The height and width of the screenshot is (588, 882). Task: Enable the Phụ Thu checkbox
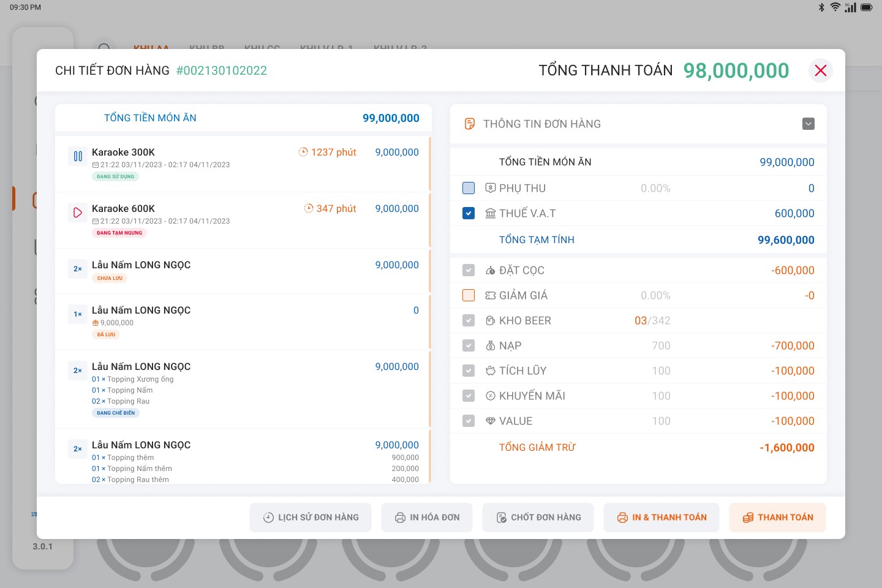pos(469,188)
